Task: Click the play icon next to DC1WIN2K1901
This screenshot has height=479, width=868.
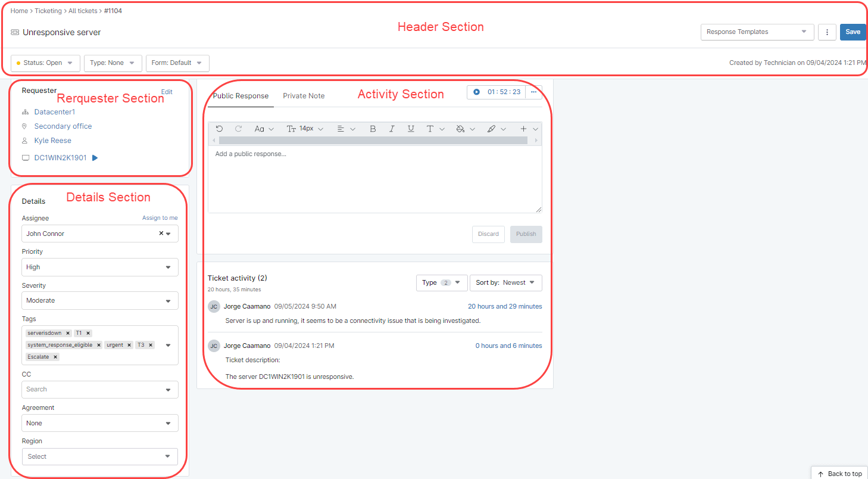Action: coord(95,158)
